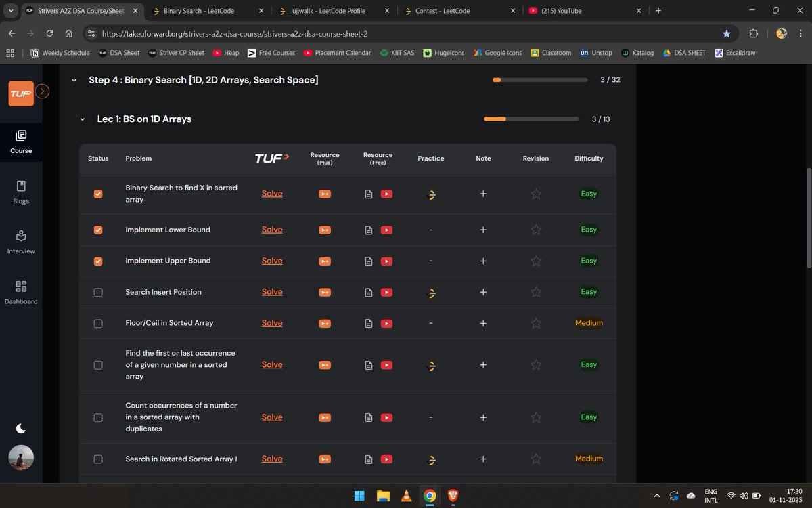Click the address bar URL field
812x508 pixels.
pos(408,33)
